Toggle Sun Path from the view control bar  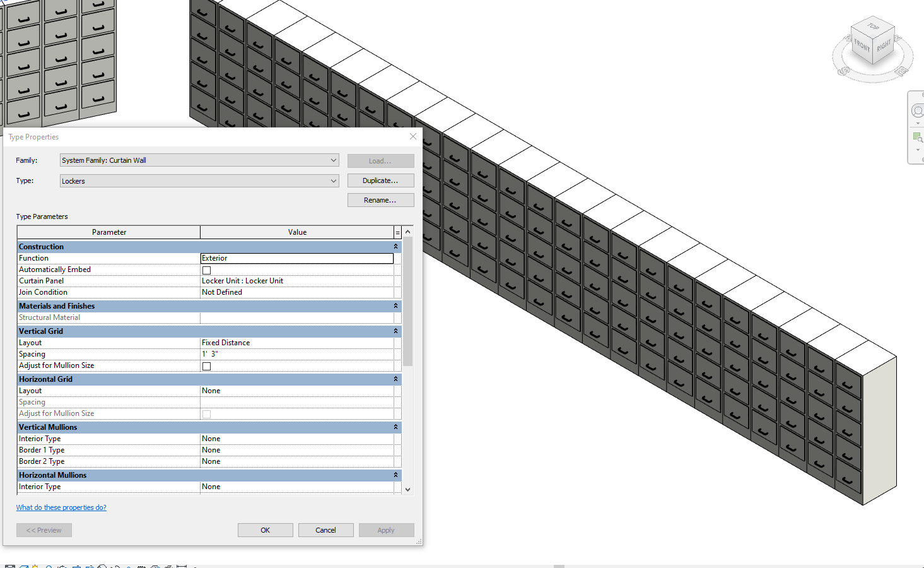pyautogui.click(x=35, y=565)
